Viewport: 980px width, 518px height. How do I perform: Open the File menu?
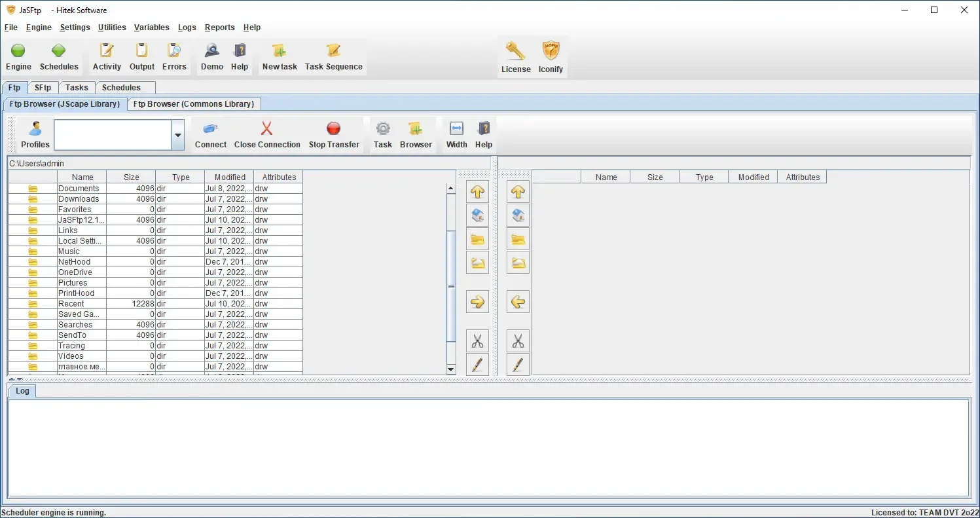point(11,28)
